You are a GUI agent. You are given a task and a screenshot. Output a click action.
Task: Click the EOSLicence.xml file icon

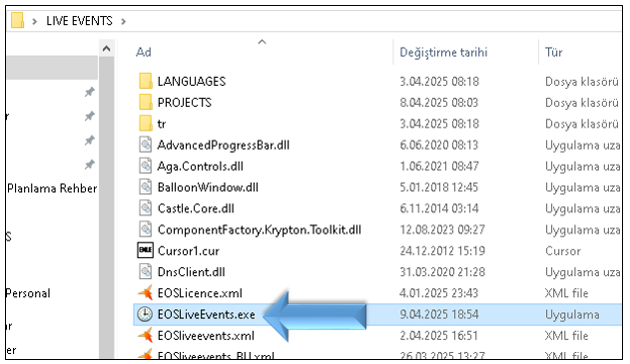(146, 293)
